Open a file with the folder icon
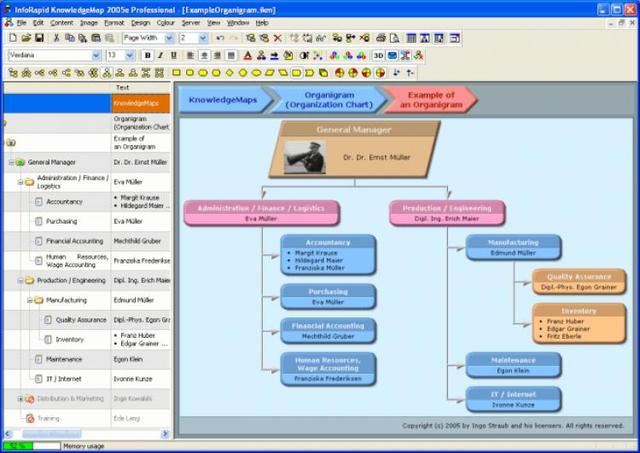The width and height of the screenshot is (640, 453). pos(26,38)
